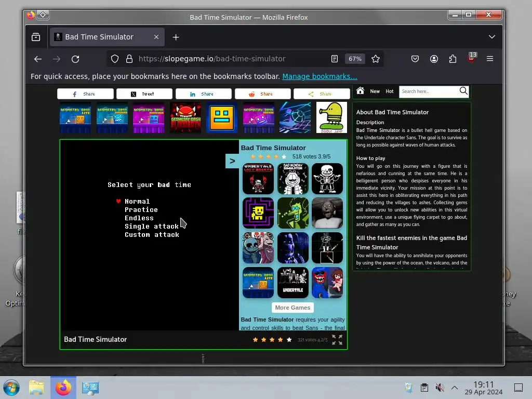The width and height of the screenshot is (532, 399).
Task: Share the page on LinkedIn
Action: [204, 94]
